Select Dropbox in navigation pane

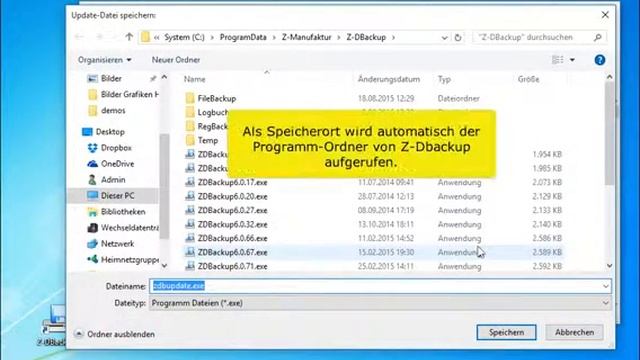[109, 148]
